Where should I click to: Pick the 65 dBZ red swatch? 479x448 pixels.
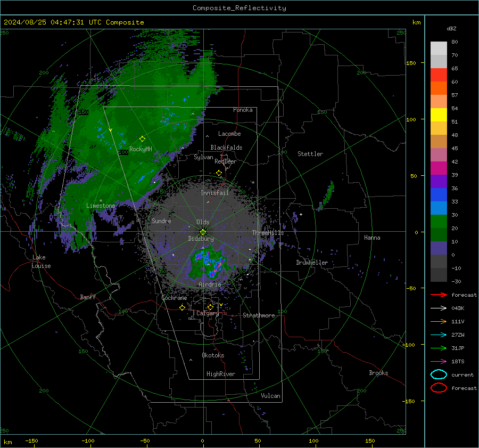coord(439,75)
